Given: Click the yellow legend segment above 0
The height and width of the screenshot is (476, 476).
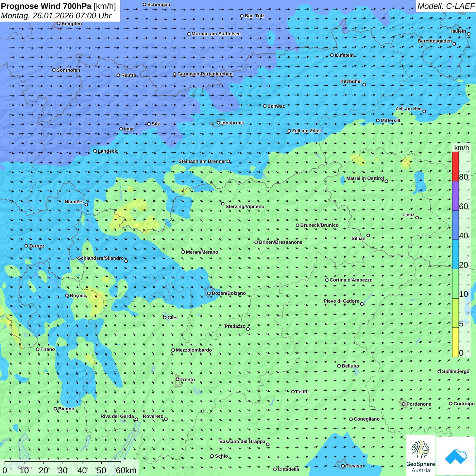Looking at the screenshot, I should point(455,342).
